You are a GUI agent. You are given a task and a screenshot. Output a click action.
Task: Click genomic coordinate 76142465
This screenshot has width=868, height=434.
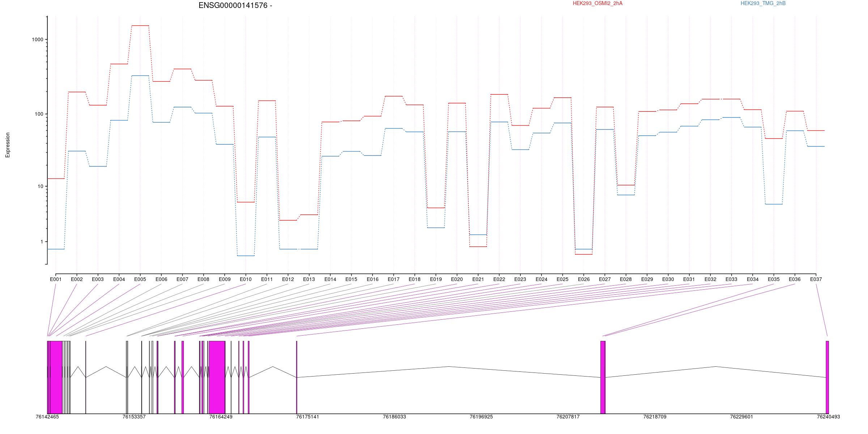[x=47, y=417]
